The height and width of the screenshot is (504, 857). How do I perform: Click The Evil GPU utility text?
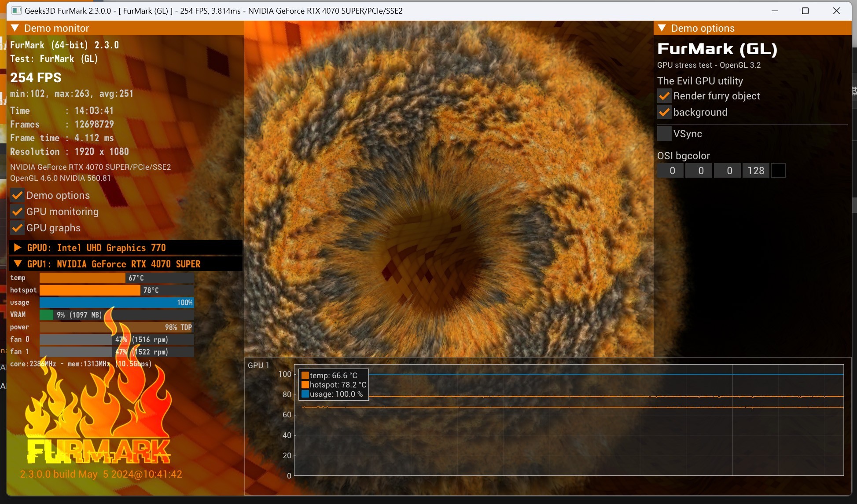point(700,81)
